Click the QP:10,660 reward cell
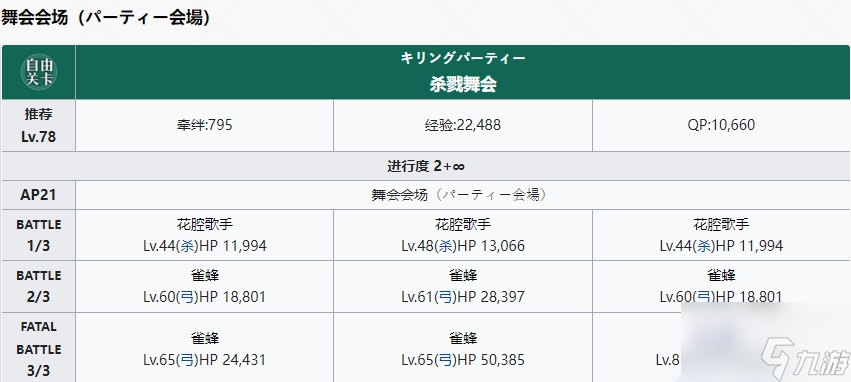This screenshot has width=851, height=382. [721, 125]
